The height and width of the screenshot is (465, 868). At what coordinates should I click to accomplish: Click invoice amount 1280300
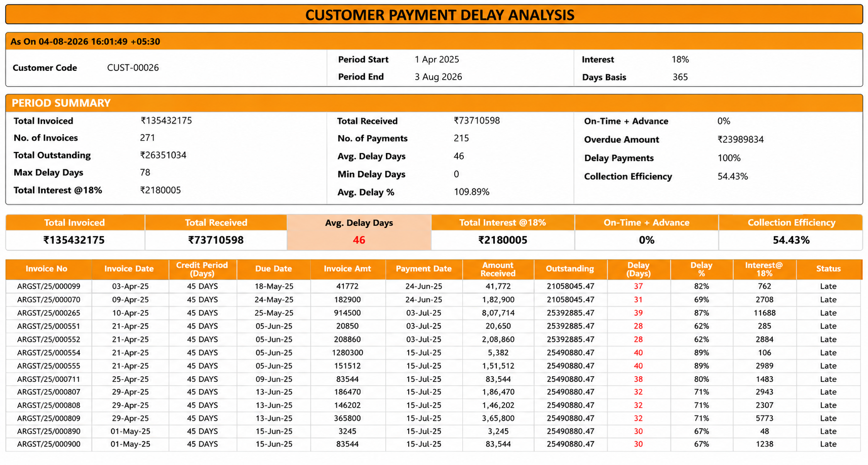click(x=347, y=353)
